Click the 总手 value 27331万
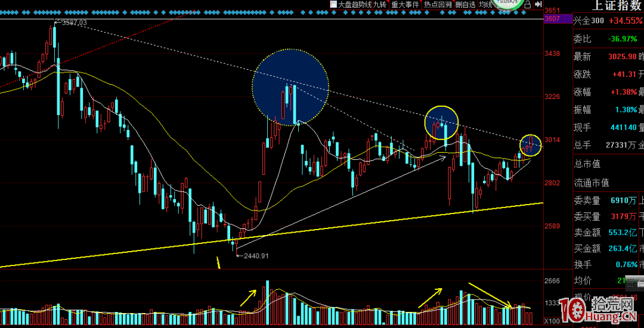 coord(621,145)
